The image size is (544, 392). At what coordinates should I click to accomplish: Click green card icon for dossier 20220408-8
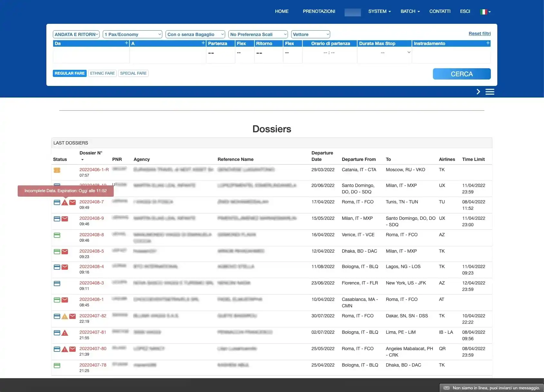[57, 235]
